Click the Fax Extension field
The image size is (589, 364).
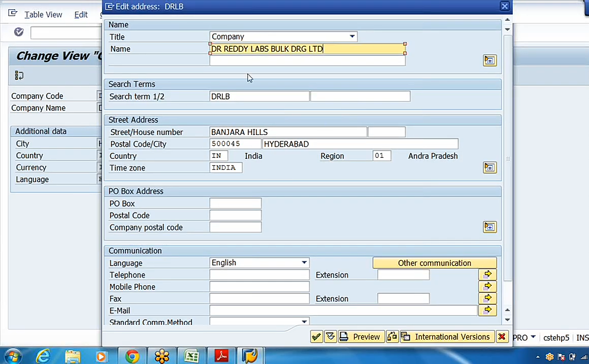pyautogui.click(x=403, y=299)
